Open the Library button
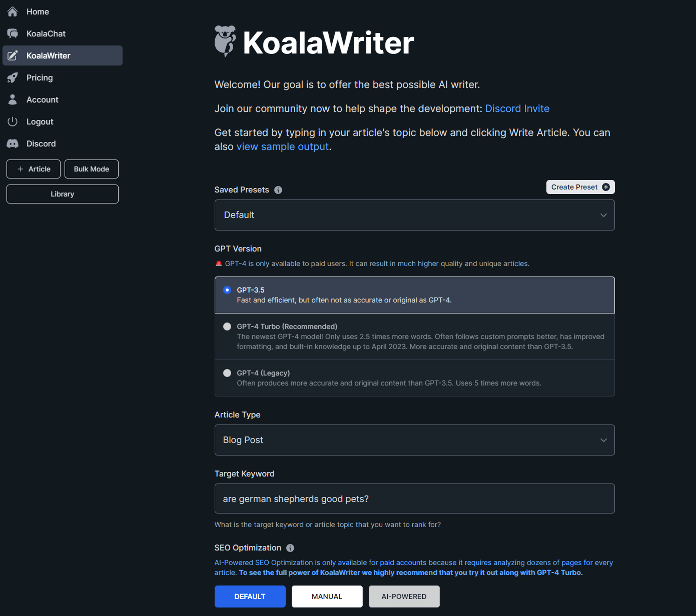 (63, 194)
